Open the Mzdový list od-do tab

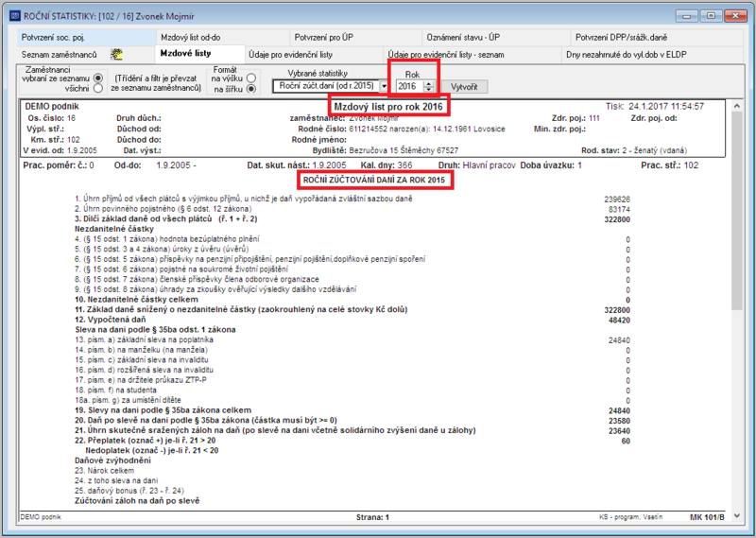(x=223, y=37)
